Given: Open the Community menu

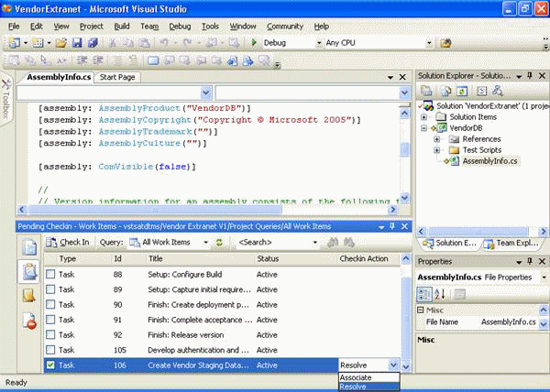Looking at the screenshot, I should [285, 27].
